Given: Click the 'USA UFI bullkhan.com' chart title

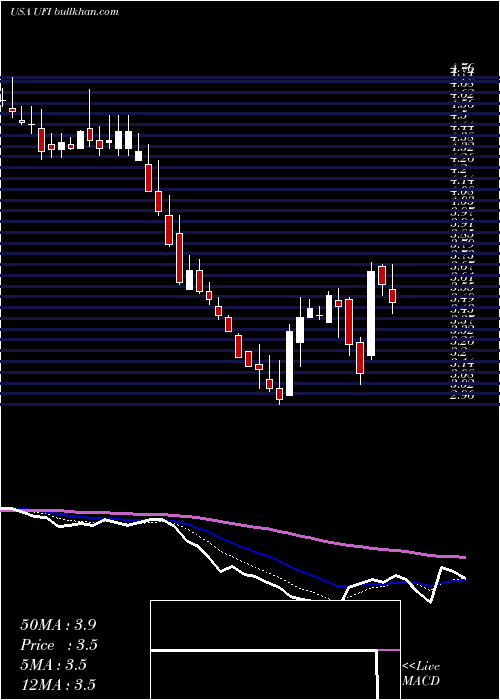Looking at the screenshot, I should (x=64, y=12).
